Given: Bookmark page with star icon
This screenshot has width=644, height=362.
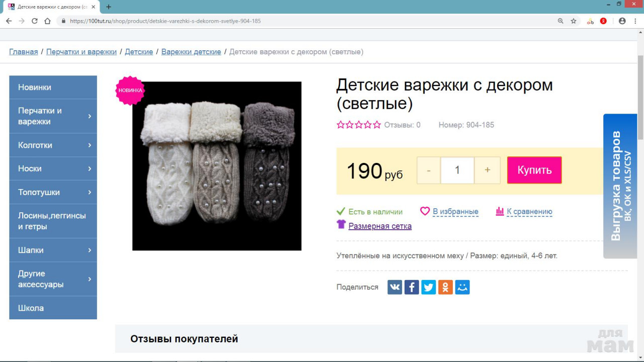Looking at the screenshot, I should click(x=574, y=21).
